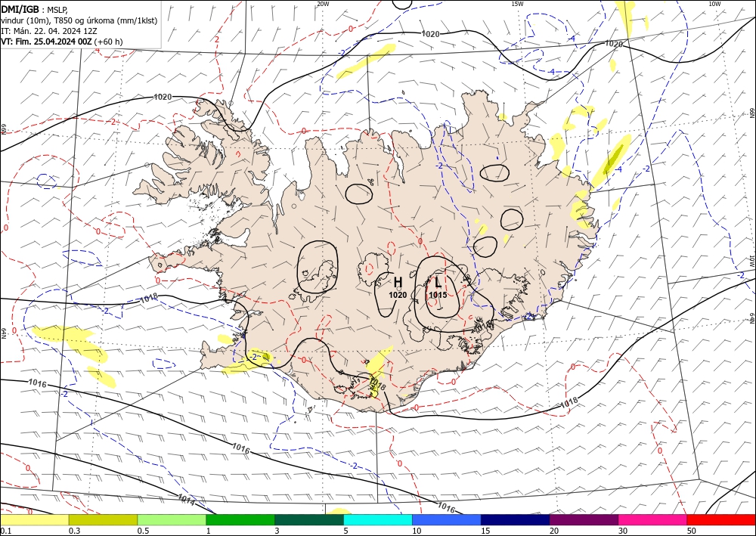
Task: Click the "IT: Mán. 22. 04. 2024 12Z" line
Action: click(x=49, y=31)
